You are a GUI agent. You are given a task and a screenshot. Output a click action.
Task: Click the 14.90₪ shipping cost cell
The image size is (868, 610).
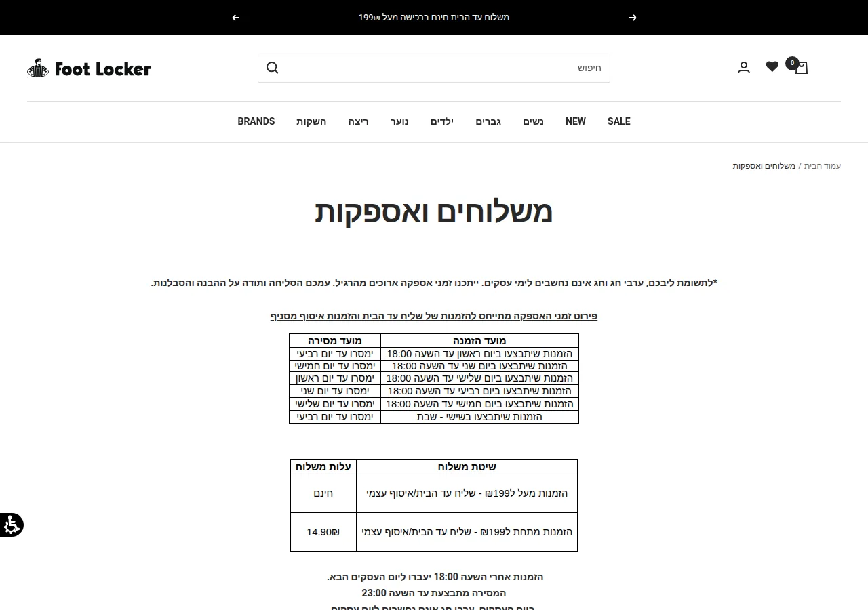(x=323, y=532)
